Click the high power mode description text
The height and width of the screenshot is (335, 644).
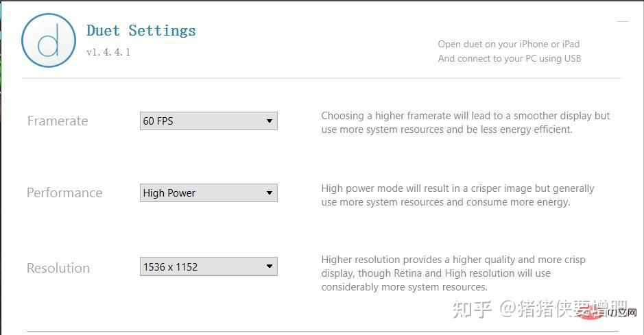457,195
